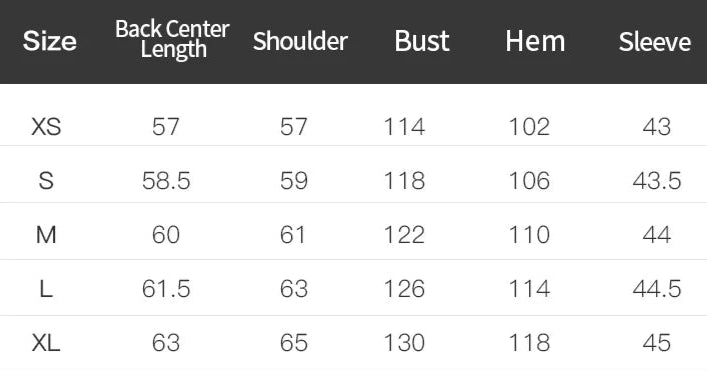Select the 61.5 back length cell
The height and width of the screenshot is (371, 707).
[166, 289]
